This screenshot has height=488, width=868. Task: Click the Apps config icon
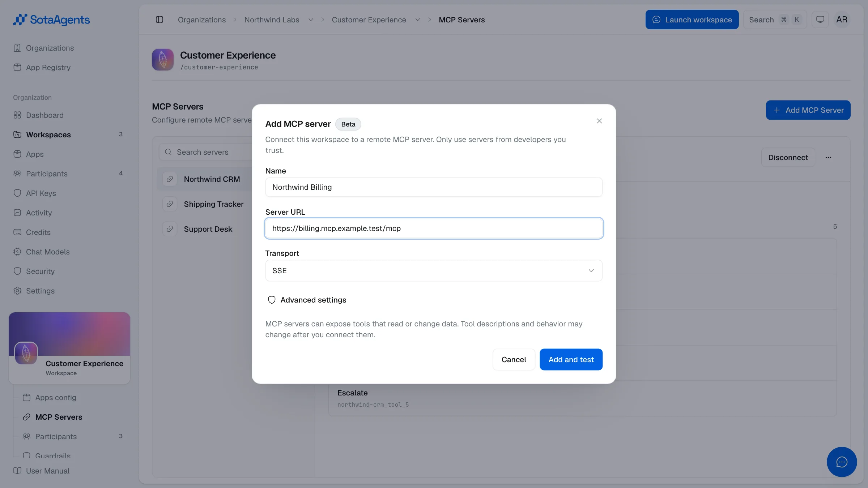(x=26, y=397)
